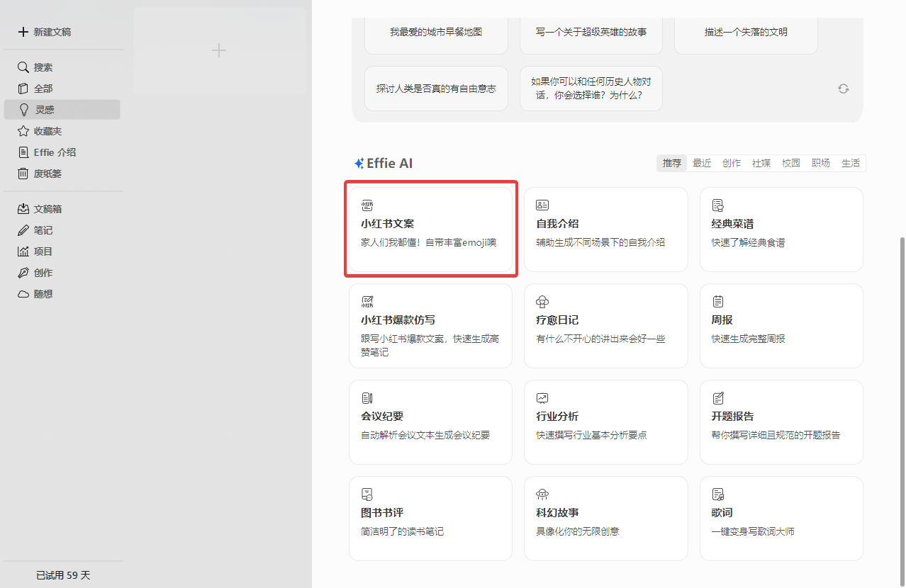This screenshot has width=906, height=588.
Task: Click the 新建文稿 new document button
Action: (50, 31)
